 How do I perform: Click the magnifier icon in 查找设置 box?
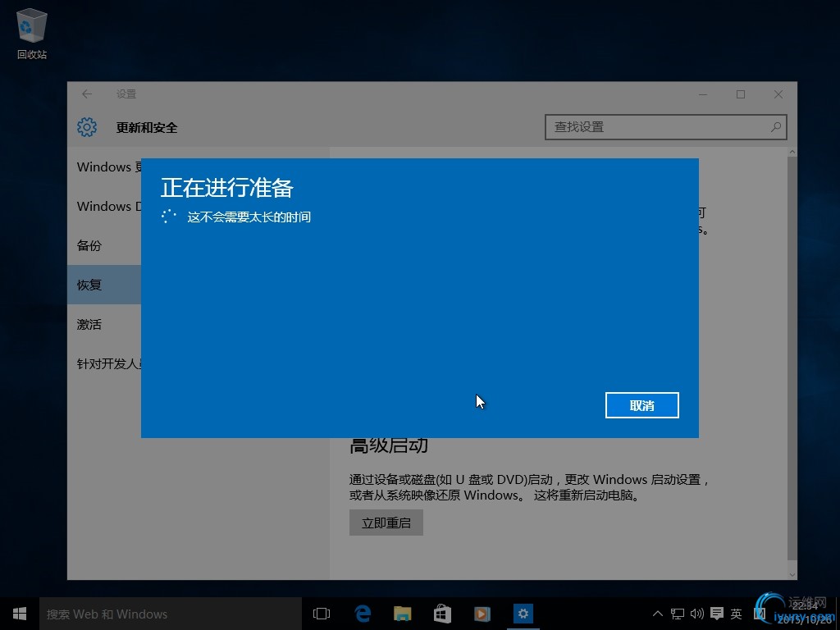tap(776, 127)
